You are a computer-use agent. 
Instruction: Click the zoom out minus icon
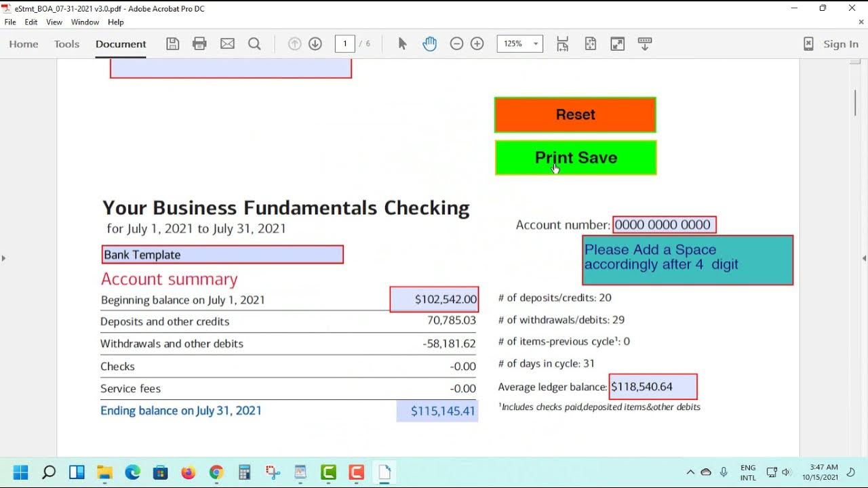tap(456, 44)
